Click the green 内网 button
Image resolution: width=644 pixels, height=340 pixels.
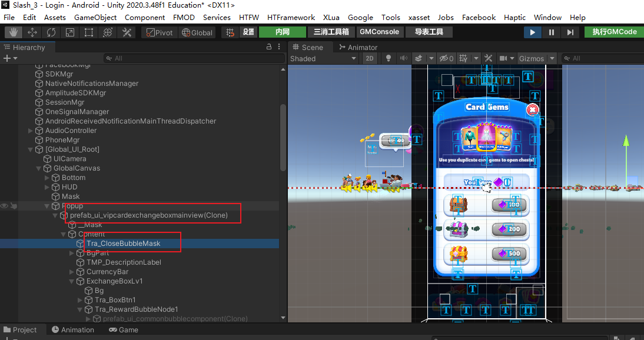pos(283,32)
